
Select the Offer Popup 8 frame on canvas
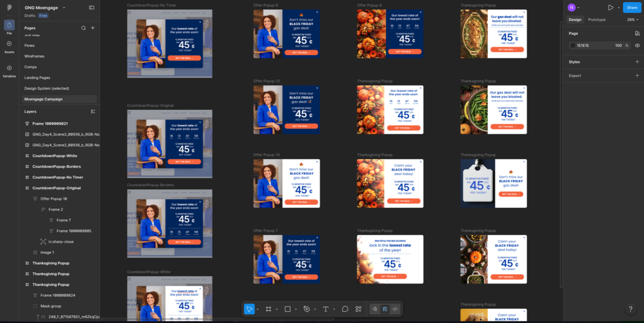pos(287,33)
